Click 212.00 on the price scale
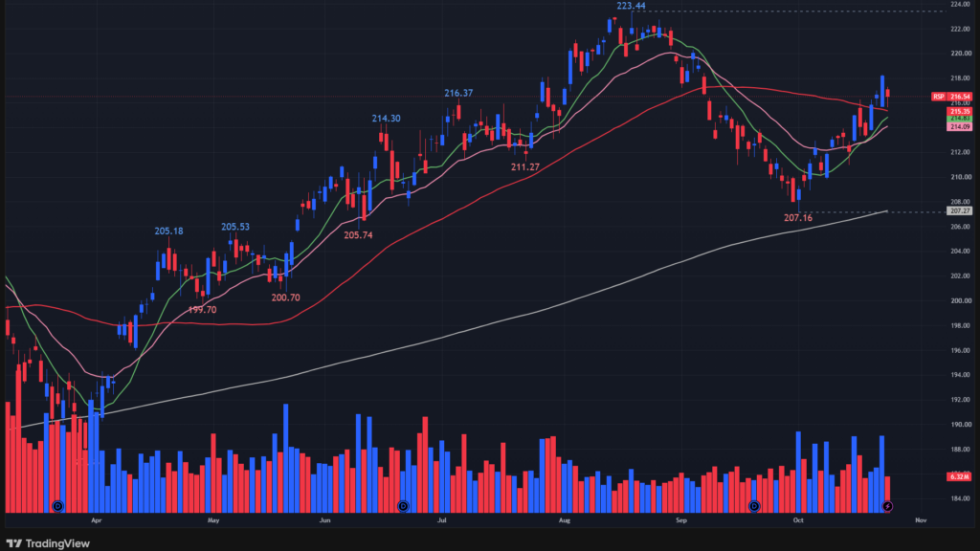 [x=960, y=152]
